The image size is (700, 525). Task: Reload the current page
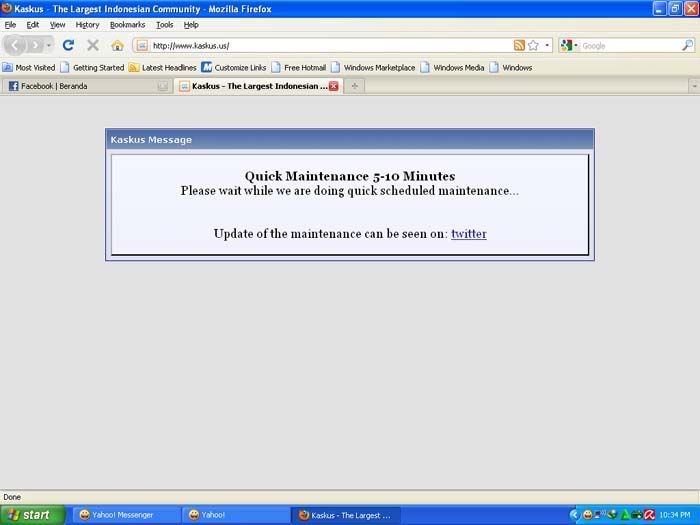point(68,45)
